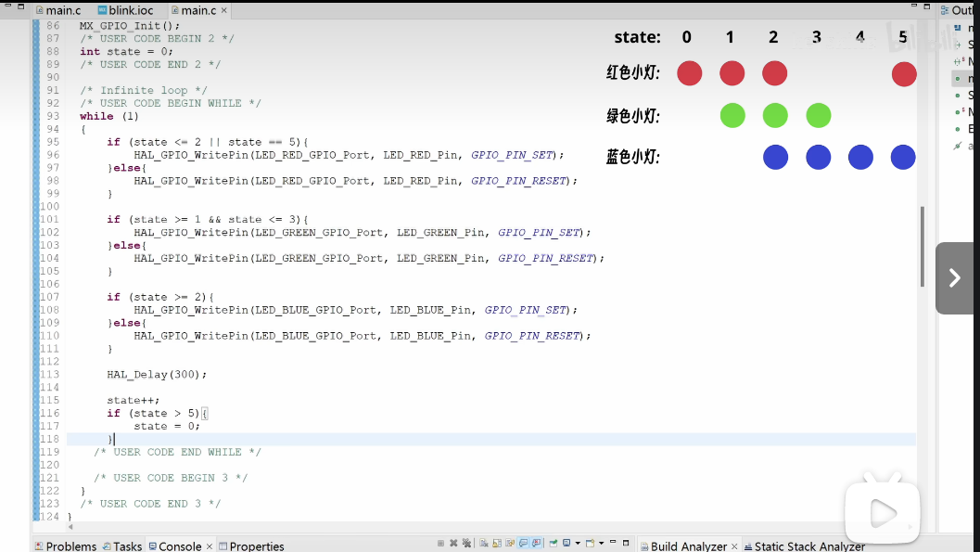Image resolution: width=980 pixels, height=552 pixels.
Task: Click the horizontal scrollbar left arrow
Action: (x=70, y=527)
